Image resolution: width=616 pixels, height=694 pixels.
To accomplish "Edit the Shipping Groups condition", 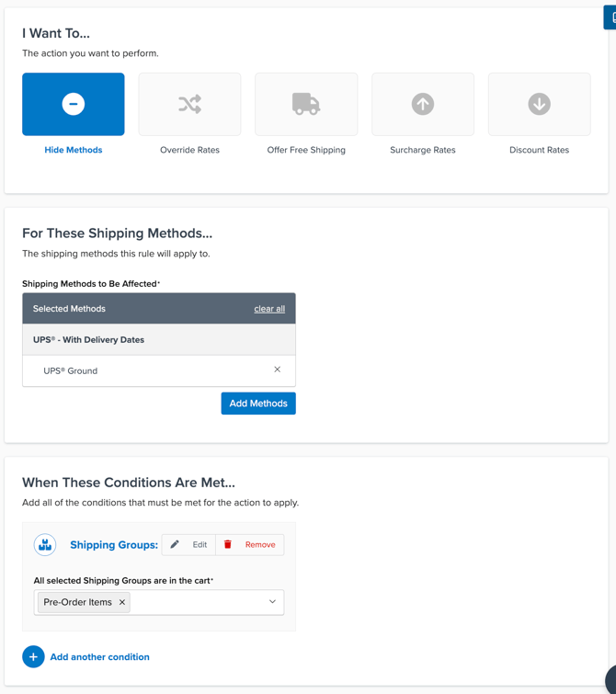I will (189, 545).
